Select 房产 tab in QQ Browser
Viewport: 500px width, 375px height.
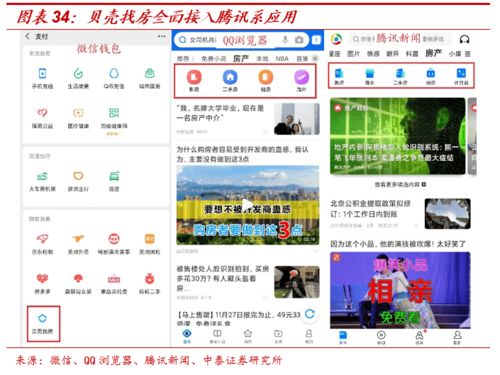pos(241,58)
